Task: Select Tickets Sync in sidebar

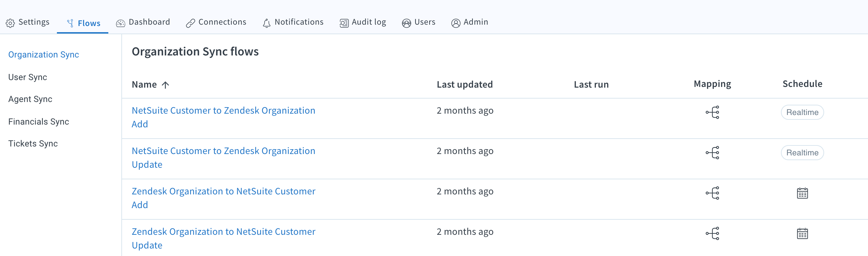Action: coord(33,144)
